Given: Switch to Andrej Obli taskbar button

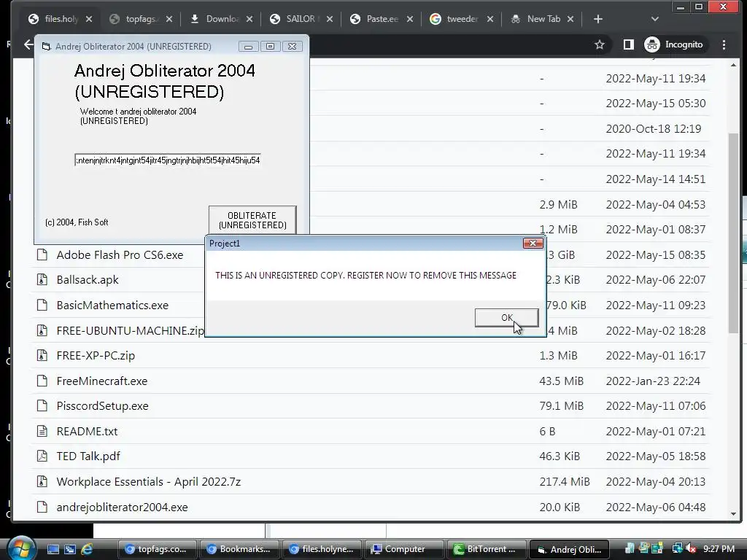Looking at the screenshot, I should coord(569,549).
